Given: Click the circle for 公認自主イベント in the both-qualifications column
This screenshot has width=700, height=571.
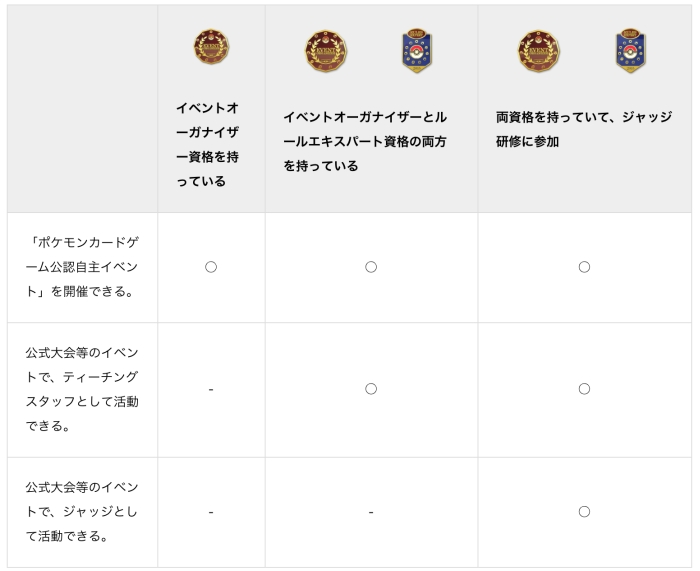Looking at the screenshot, I should 371,267.
